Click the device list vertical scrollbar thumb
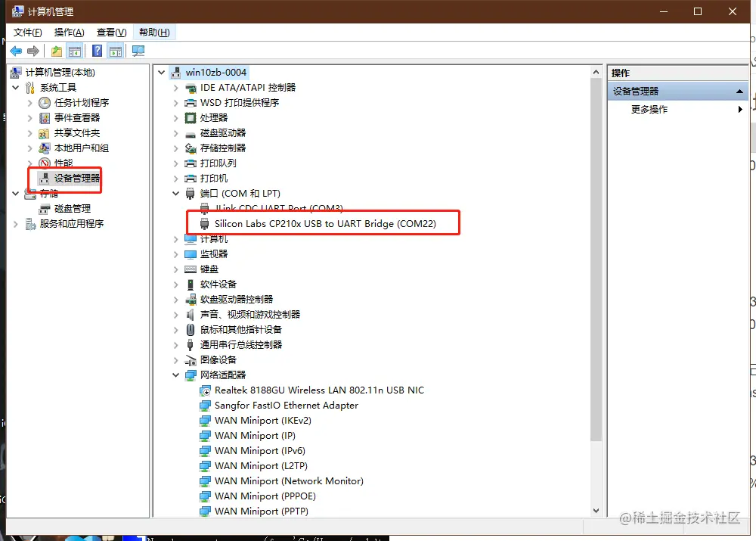Image resolution: width=756 pixels, height=541 pixels. [x=596, y=260]
